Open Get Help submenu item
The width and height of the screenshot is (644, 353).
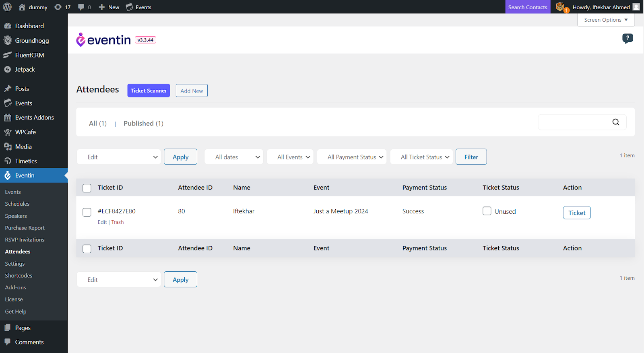point(16,312)
